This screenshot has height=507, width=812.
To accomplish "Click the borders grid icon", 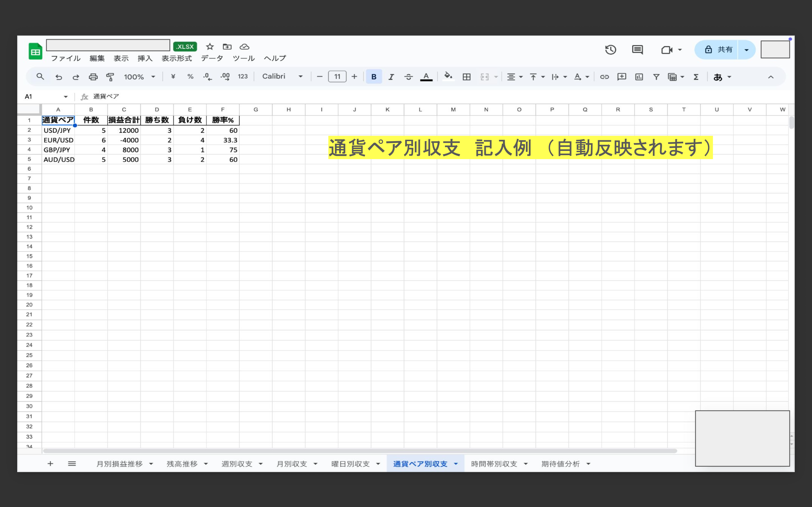I will click(466, 77).
